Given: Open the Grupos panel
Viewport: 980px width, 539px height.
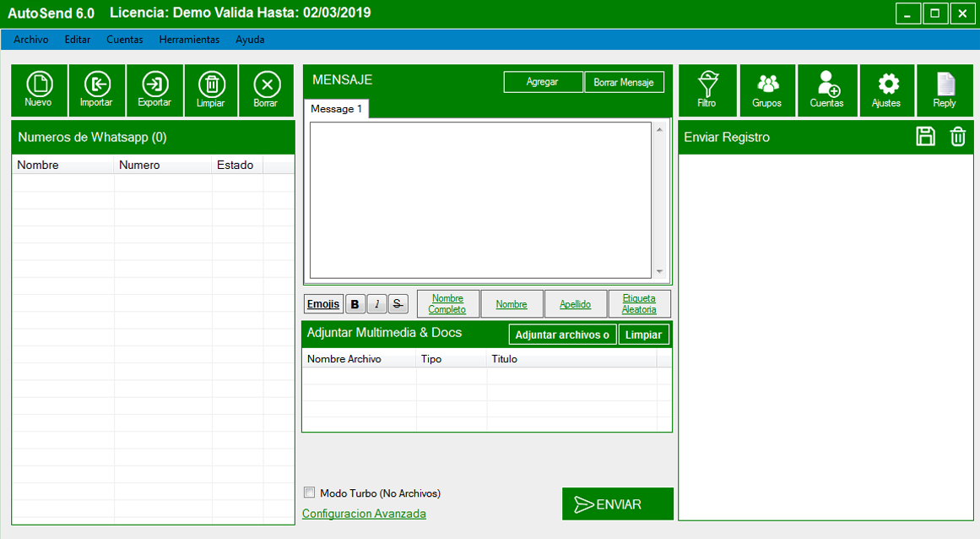Looking at the screenshot, I should [767, 90].
